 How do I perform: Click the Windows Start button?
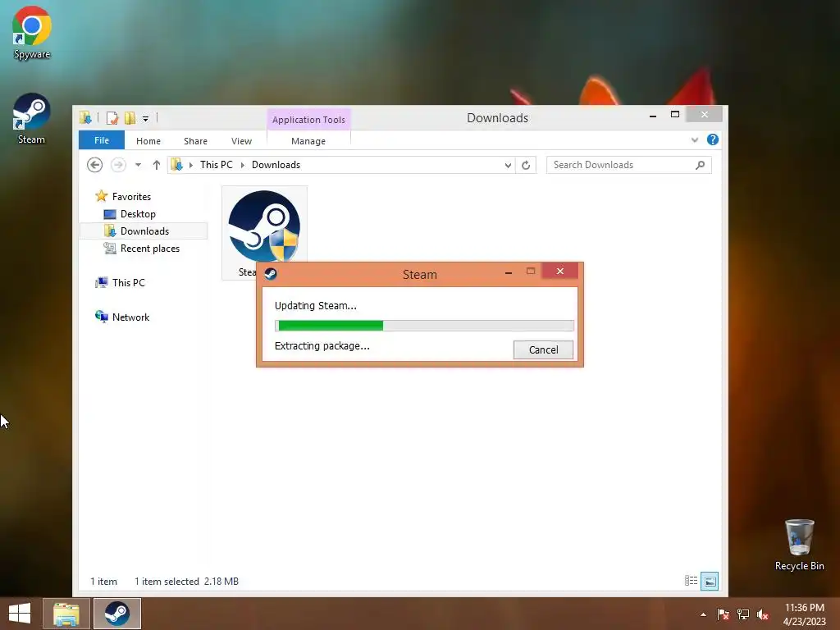point(20,614)
